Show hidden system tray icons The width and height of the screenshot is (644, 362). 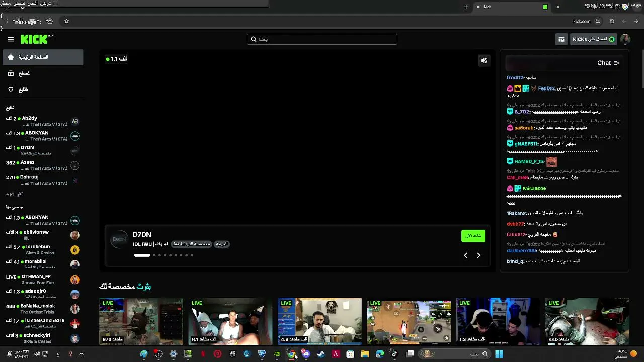(82, 354)
